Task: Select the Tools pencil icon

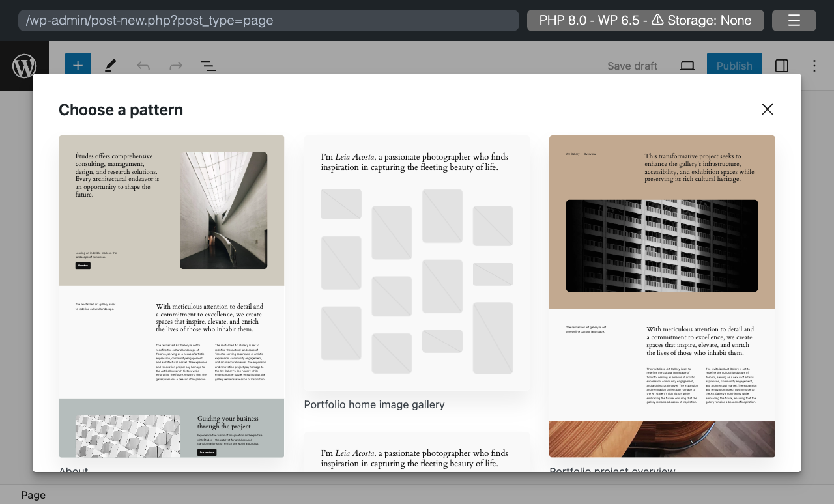Action: 111,66
